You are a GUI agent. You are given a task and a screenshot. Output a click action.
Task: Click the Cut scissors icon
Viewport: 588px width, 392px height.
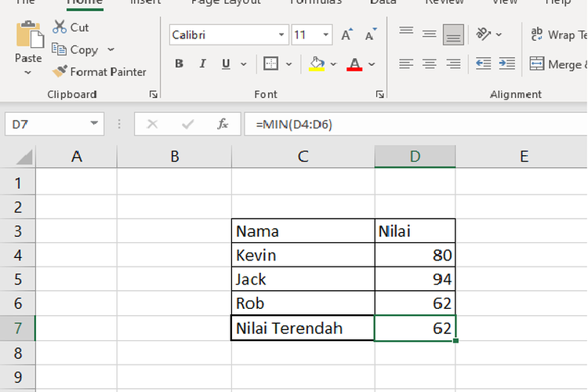point(60,27)
